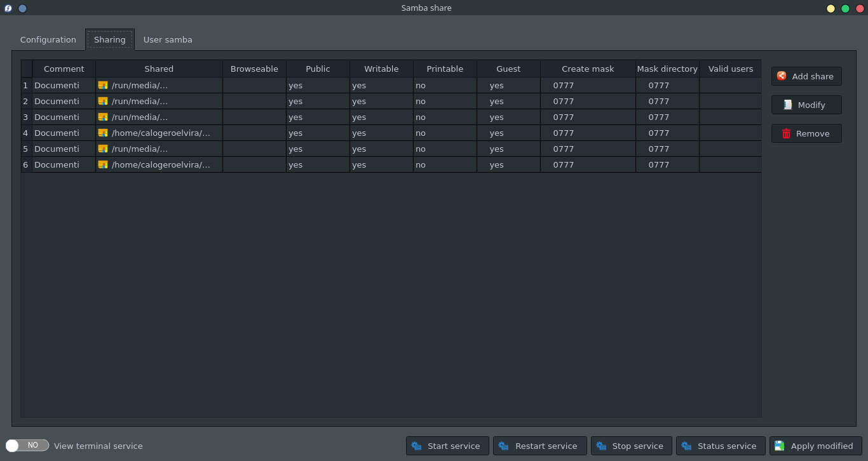
Task: Click Guest yes cell in row 5
Action: coord(508,149)
